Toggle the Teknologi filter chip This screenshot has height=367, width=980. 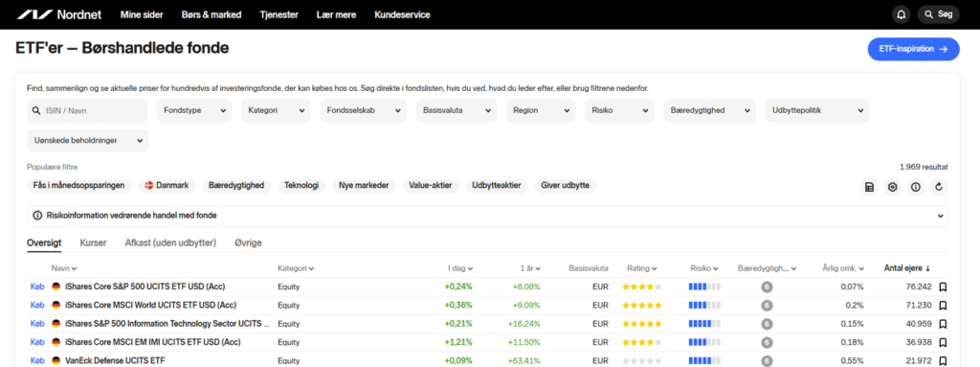[x=301, y=186]
